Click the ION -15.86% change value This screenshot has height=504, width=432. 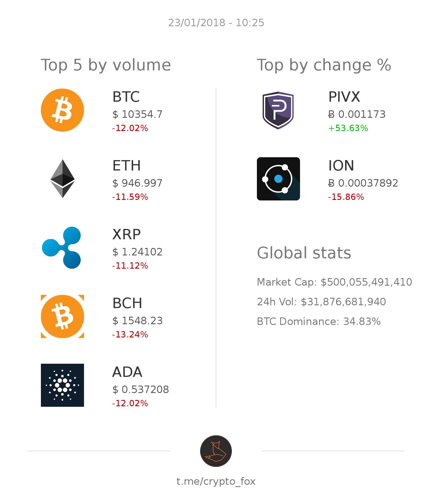(346, 197)
